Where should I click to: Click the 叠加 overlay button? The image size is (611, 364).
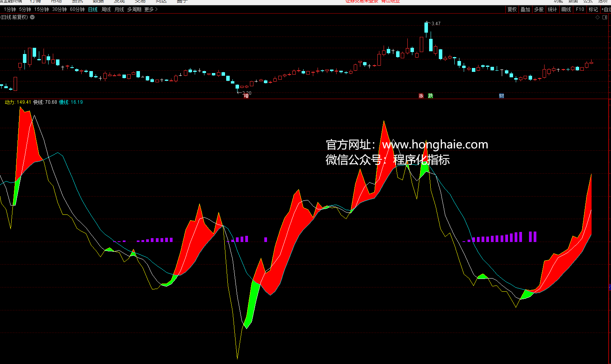pos(525,9)
